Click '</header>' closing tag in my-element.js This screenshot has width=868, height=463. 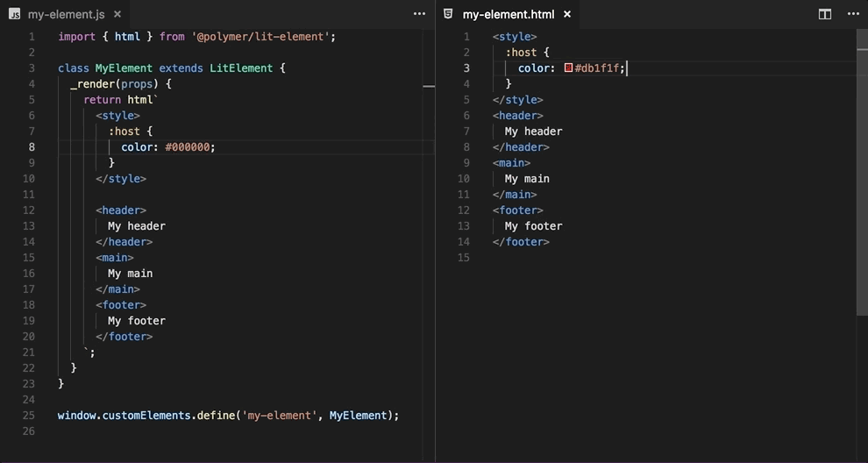click(x=124, y=242)
